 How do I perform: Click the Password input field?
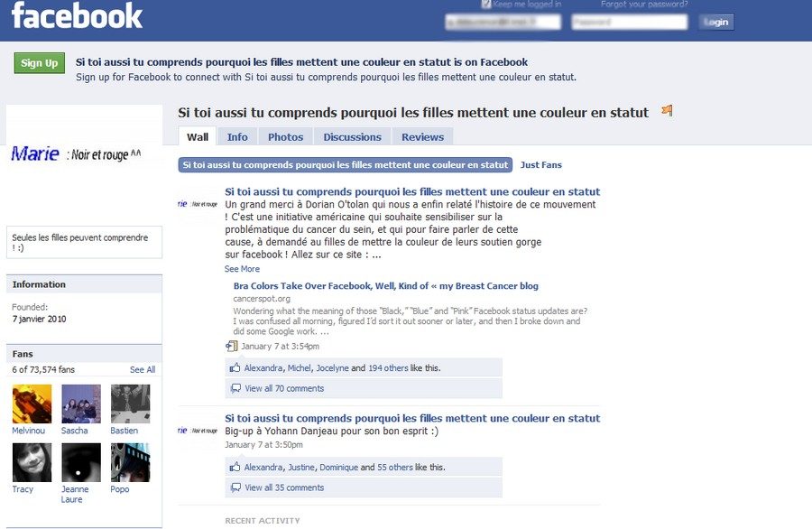pos(629,22)
